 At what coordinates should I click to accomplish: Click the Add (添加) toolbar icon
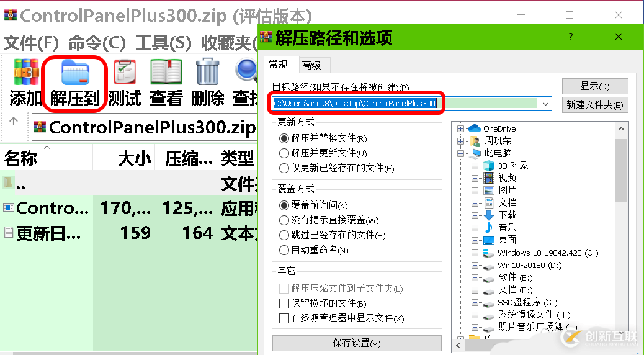click(26, 73)
